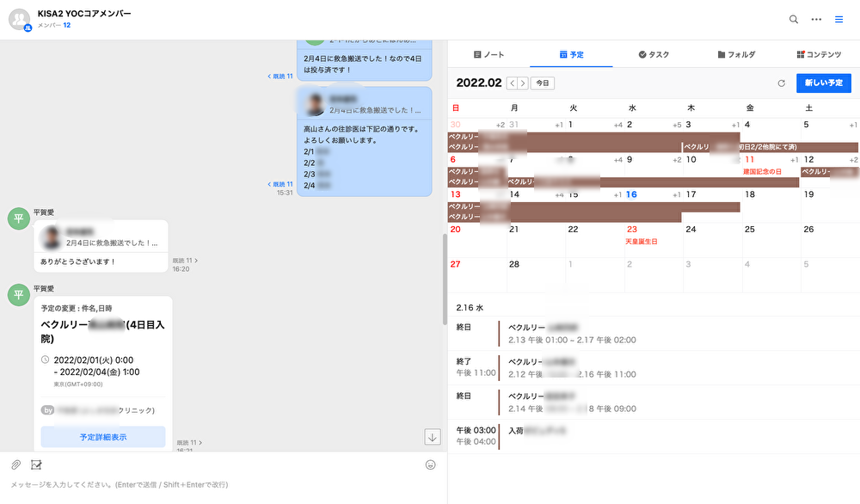The width and height of the screenshot is (860, 504).
Task: Click the calendar refresh icon
Action: (781, 83)
